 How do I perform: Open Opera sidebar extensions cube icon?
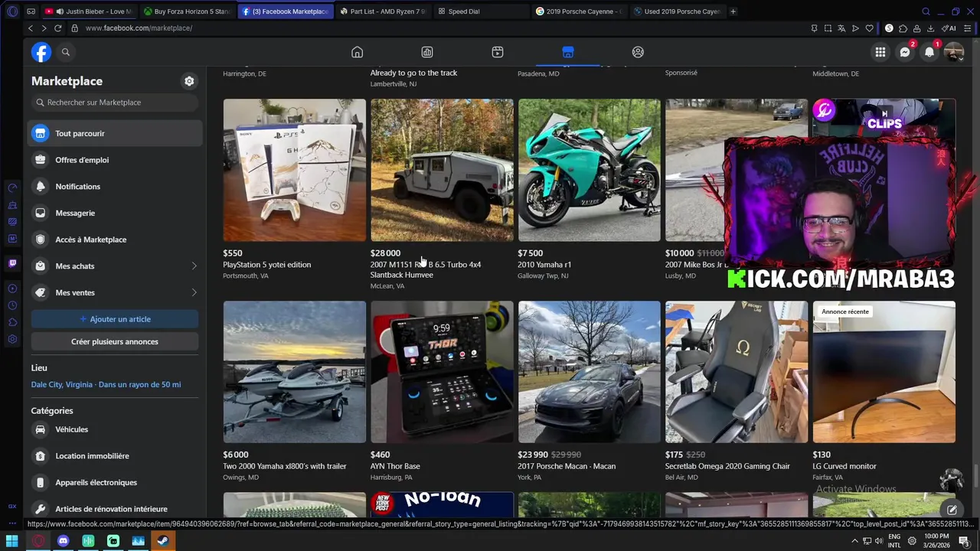click(12, 322)
